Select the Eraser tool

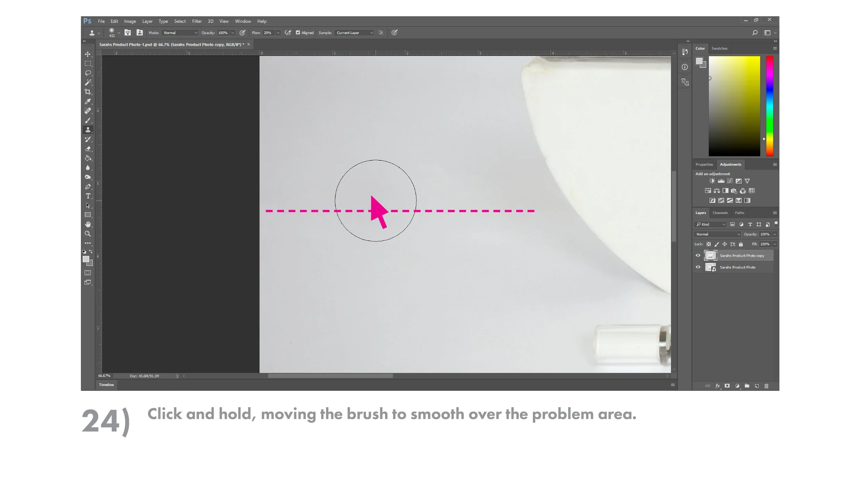(x=88, y=149)
